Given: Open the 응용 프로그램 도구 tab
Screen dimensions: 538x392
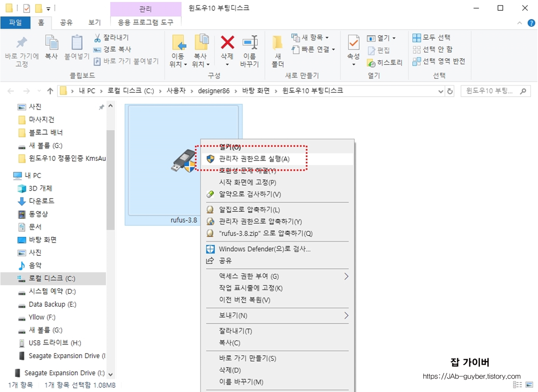Looking at the screenshot, I should coord(146,23).
